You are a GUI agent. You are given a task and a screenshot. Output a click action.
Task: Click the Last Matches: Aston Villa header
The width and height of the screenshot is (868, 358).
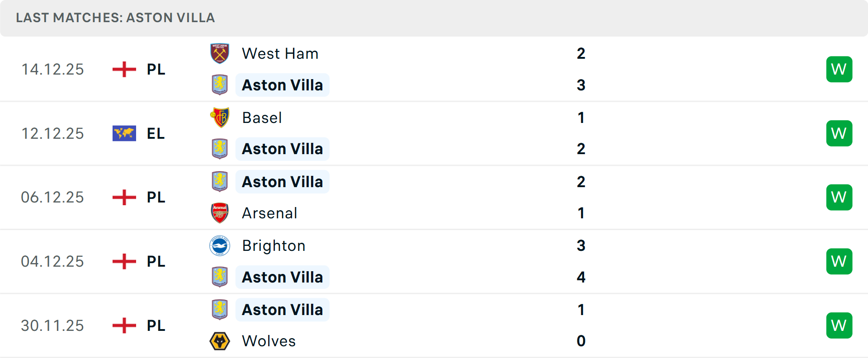tap(115, 18)
